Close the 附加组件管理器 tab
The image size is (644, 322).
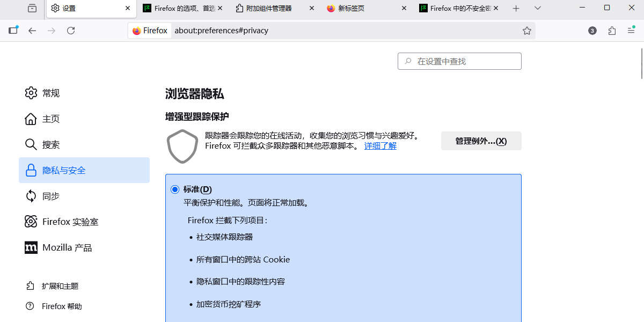pos(312,8)
